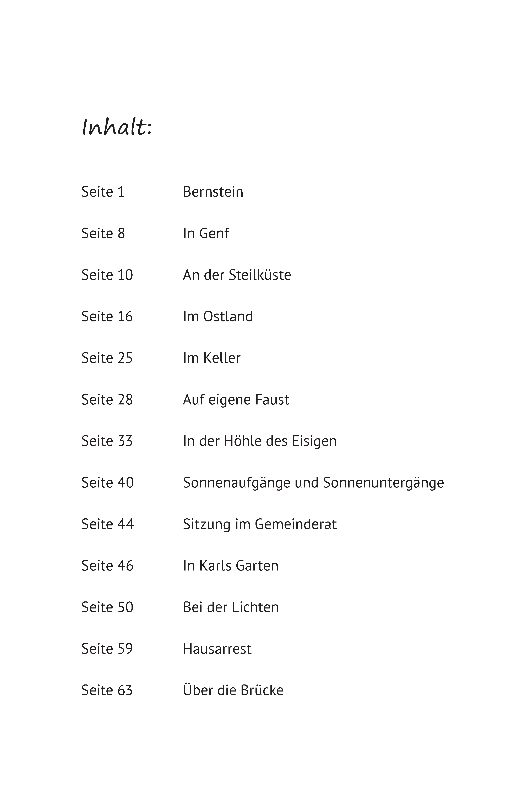Click the page label 'Seite 10'
The width and height of the screenshot is (528, 812).
107,275
